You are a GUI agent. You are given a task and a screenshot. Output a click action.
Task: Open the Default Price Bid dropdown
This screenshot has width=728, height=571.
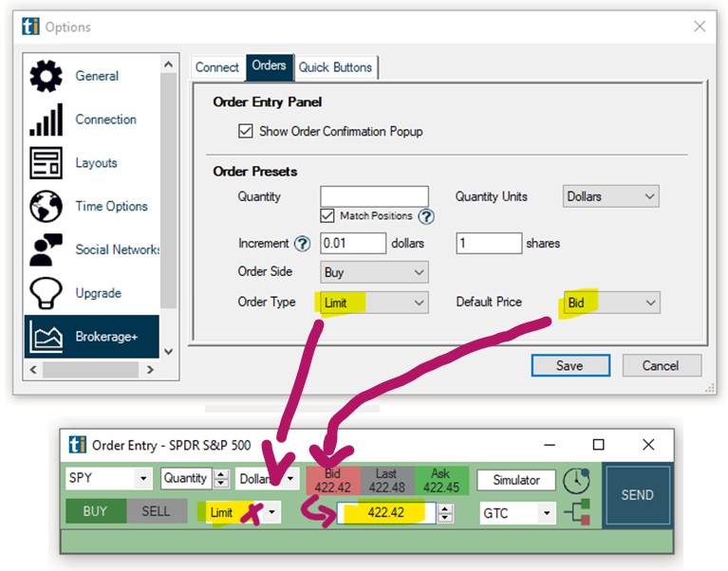610,303
